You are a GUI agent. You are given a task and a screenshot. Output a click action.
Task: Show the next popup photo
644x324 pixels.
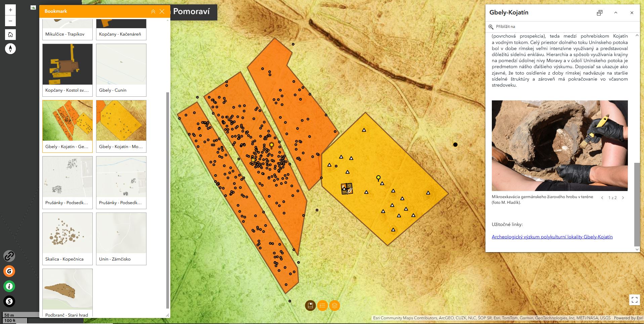click(623, 198)
